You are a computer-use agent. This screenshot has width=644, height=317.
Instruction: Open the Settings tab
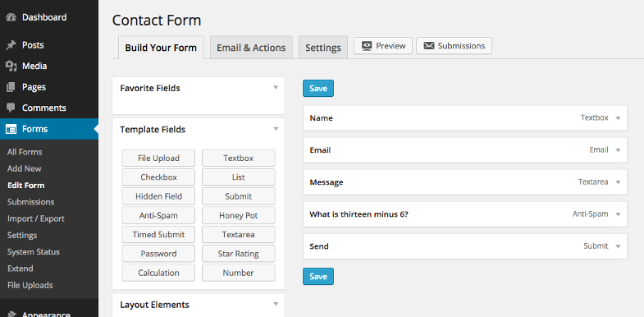coord(323,48)
